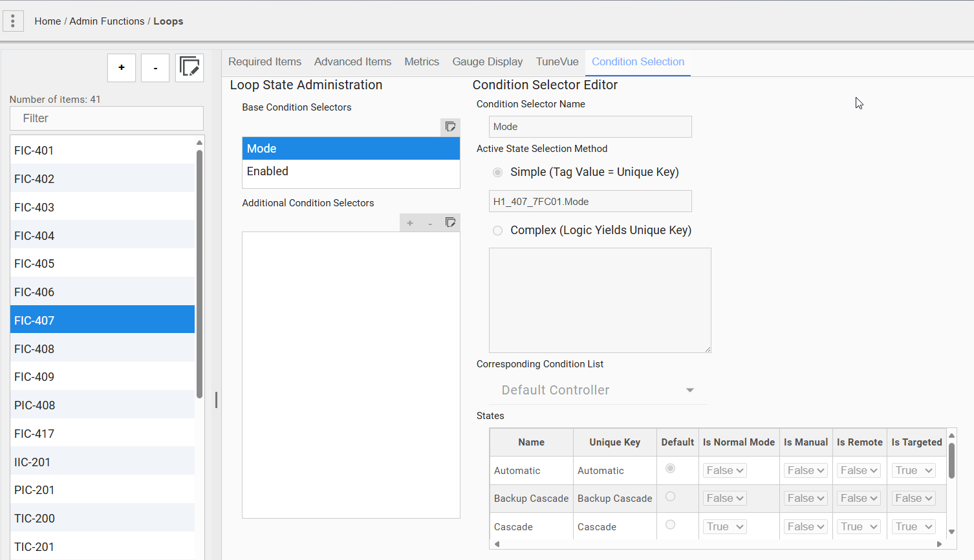Open Is Normal Mode dropdown for Automatic
974x560 pixels.
click(725, 470)
